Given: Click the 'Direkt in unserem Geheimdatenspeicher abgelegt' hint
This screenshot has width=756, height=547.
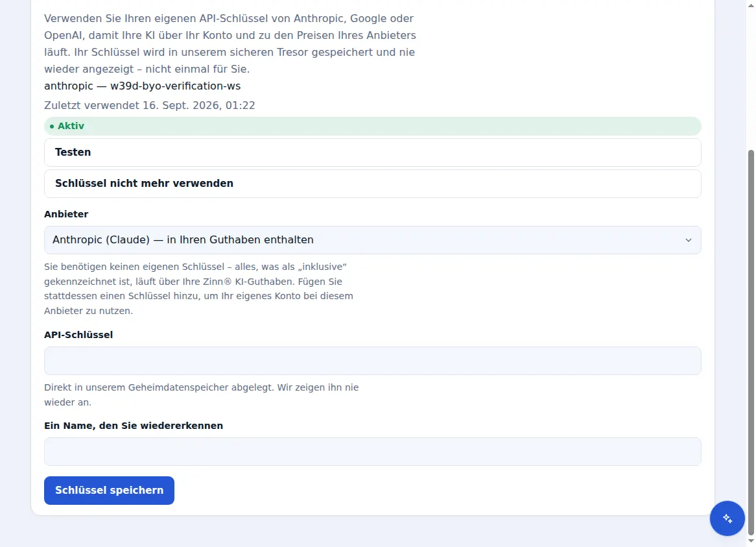Looking at the screenshot, I should click(x=201, y=395).
